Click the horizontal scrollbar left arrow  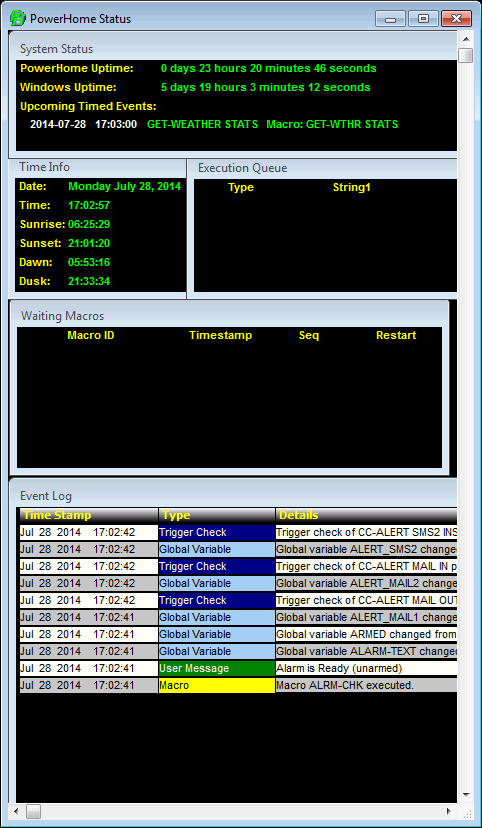click(x=16, y=811)
